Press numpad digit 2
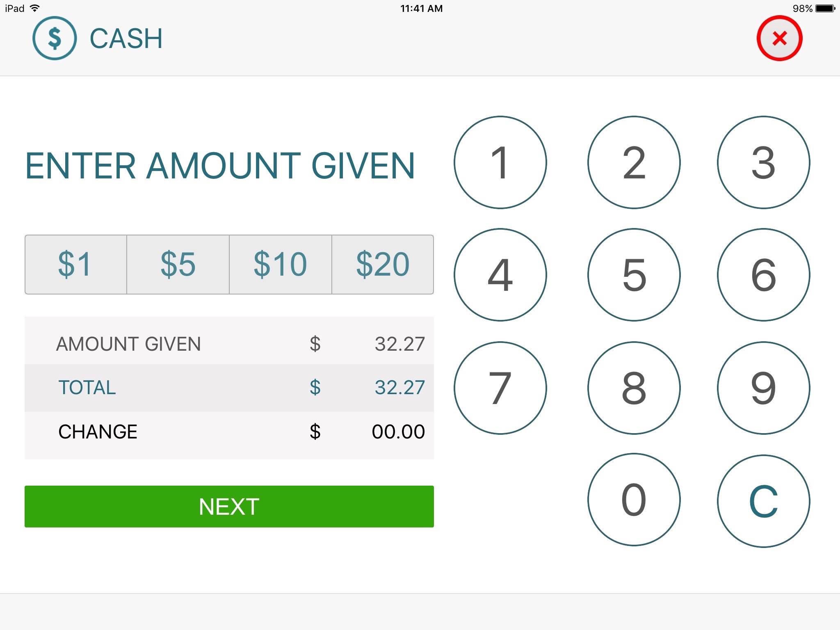 (629, 162)
